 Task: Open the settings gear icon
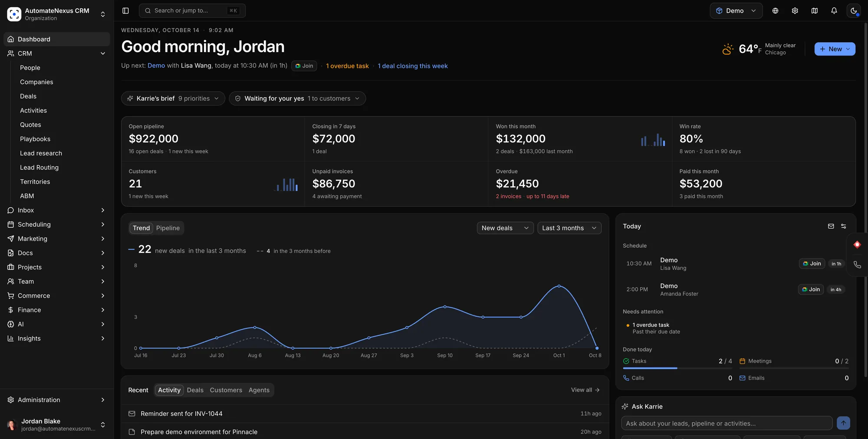point(795,10)
